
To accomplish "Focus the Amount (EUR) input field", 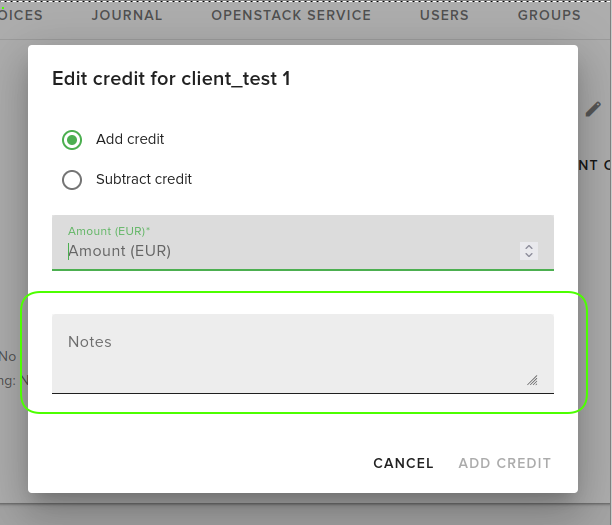I will point(290,252).
